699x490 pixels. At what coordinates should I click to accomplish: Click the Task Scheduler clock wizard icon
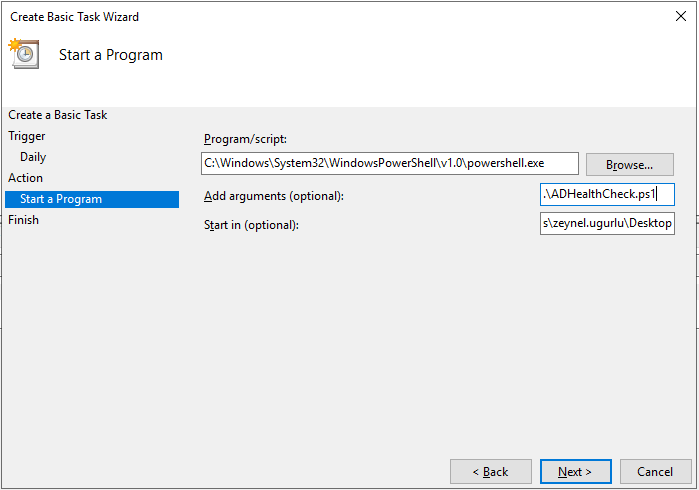pyautogui.click(x=24, y=54)
